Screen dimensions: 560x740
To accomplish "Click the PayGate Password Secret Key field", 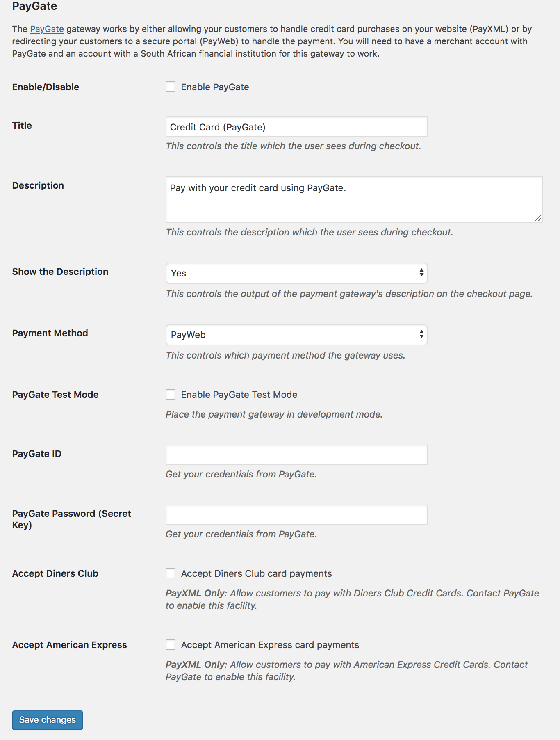I will pyautogui.click(x=296, y=514).
